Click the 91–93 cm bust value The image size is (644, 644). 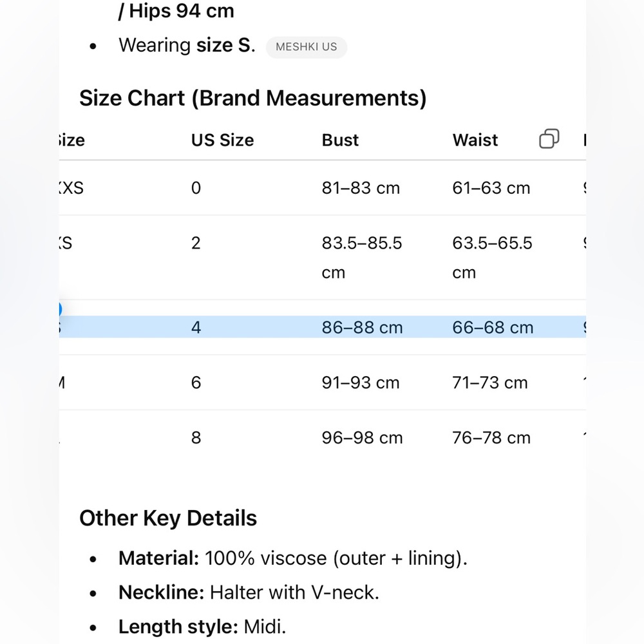click(361, 383)
